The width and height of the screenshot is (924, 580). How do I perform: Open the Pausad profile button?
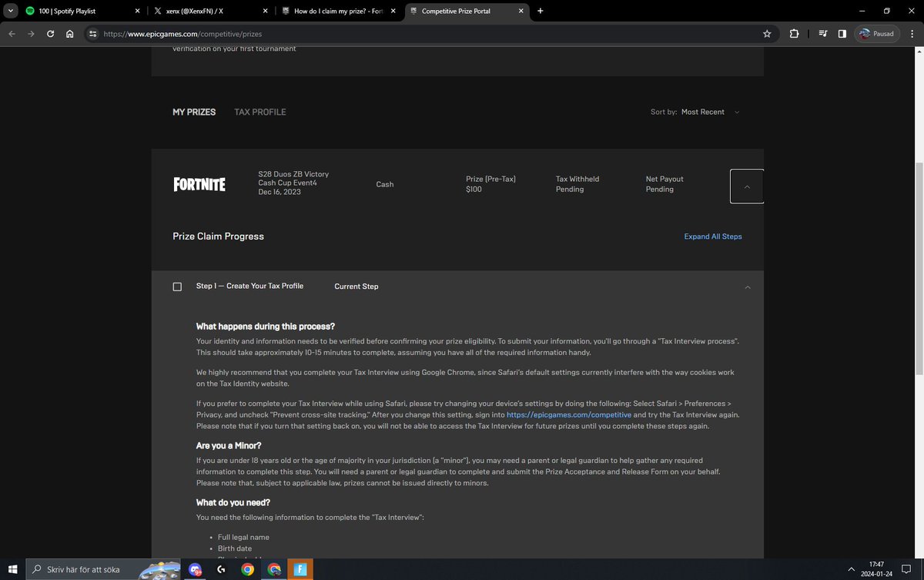(876, 34)
